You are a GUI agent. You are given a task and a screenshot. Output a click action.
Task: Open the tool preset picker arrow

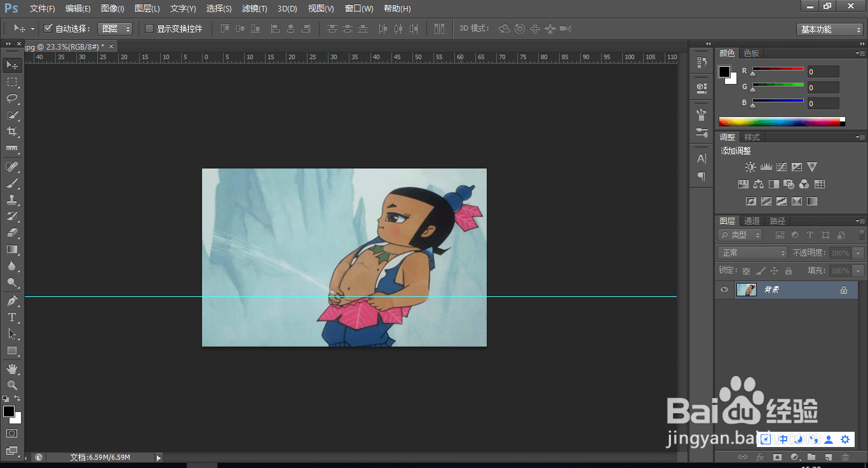pyautogui.click(x=32, y=29)
